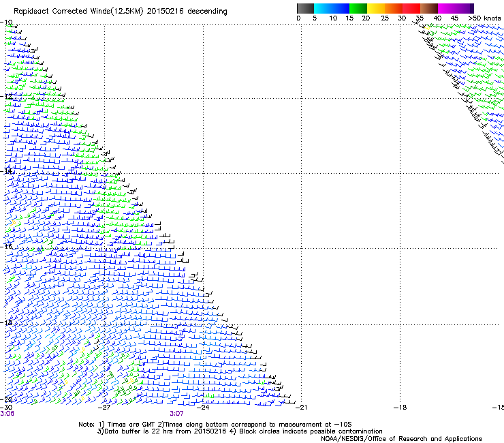Click the orange 25-30 knots legend swatch
Image resolution: width=504 pixels, height=443 pixels.
coord(394,8)
